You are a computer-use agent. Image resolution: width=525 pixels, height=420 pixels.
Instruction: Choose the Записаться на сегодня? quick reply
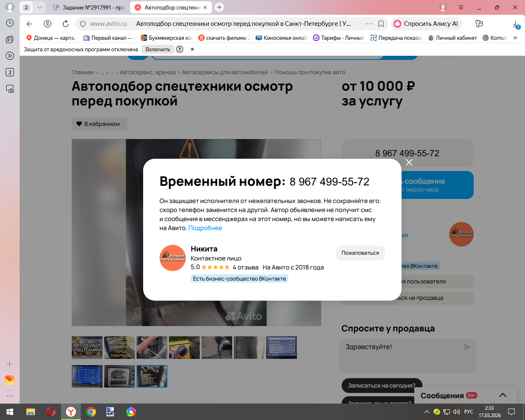point(382,386)
